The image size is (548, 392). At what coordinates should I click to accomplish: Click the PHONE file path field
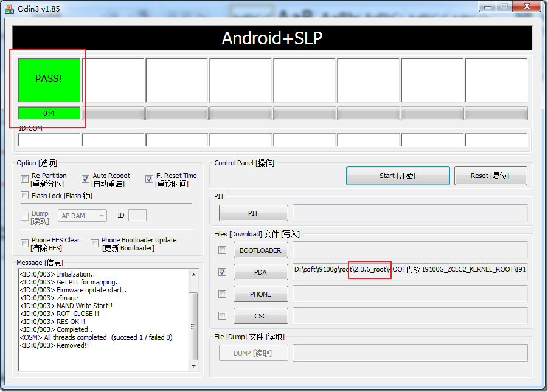click(411, 294)
